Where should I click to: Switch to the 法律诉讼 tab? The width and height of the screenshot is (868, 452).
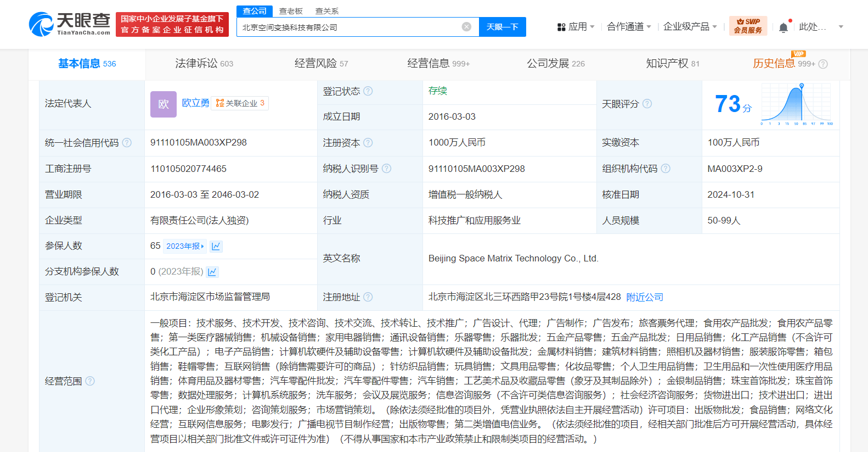[x=204, y=64]
